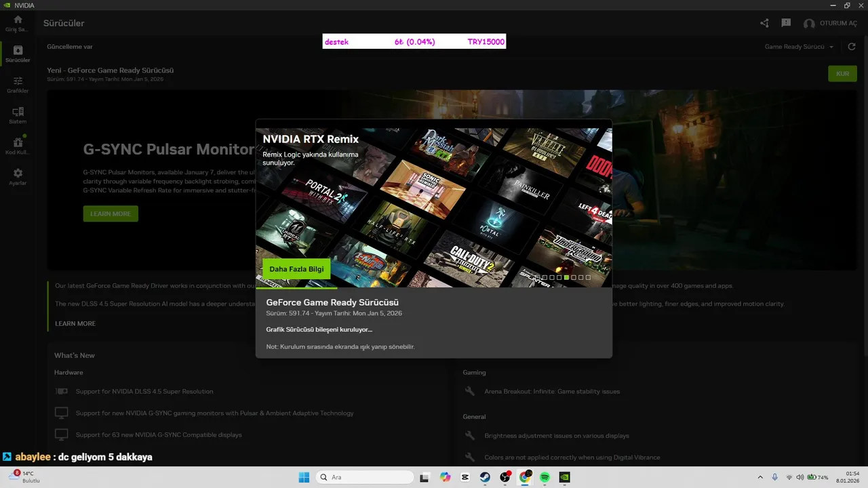Select 'Arena Breakout: Infinite: Game stability issues' text
Image resolution: width=868 pixels, height=488 pixels.
pyautogui.click(x=552, y=392)
